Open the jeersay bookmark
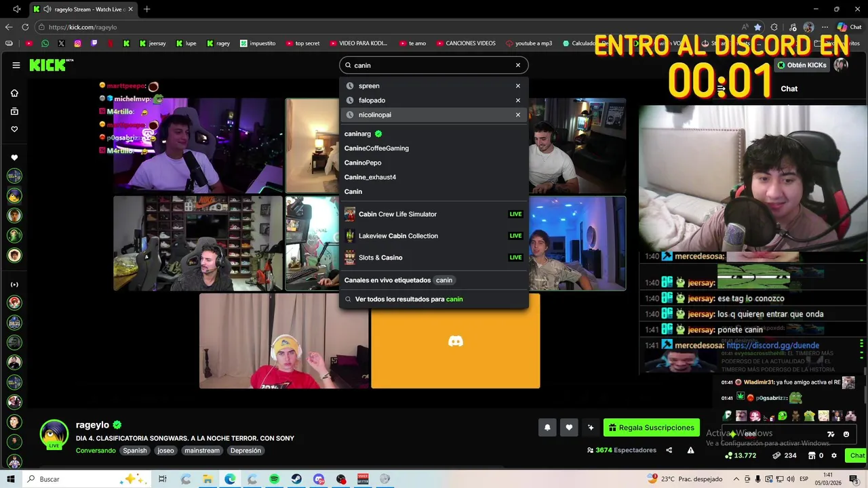The height and width of the screenshot is (488, 868). pos(153,43)
